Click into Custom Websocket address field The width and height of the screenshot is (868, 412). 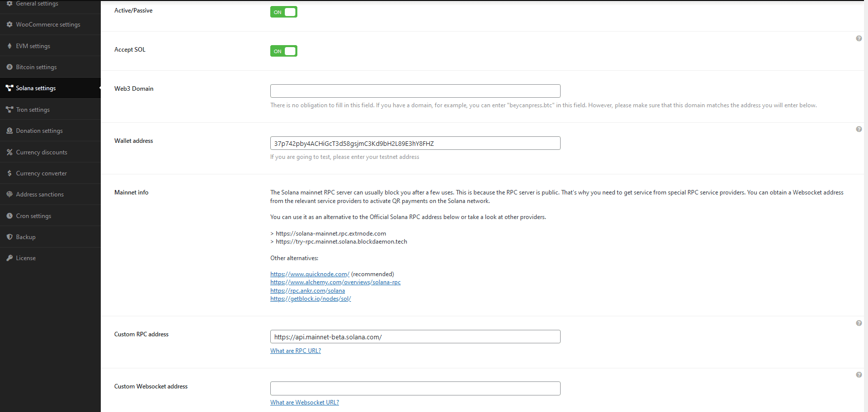pyautogui.click(x=415, y=388)
